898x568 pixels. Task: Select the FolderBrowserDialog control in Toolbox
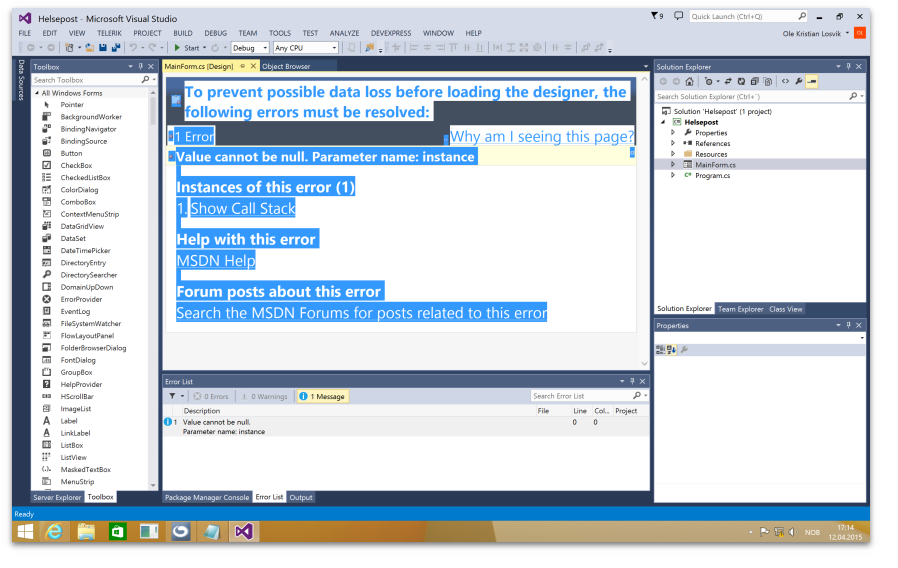point(93,348)
